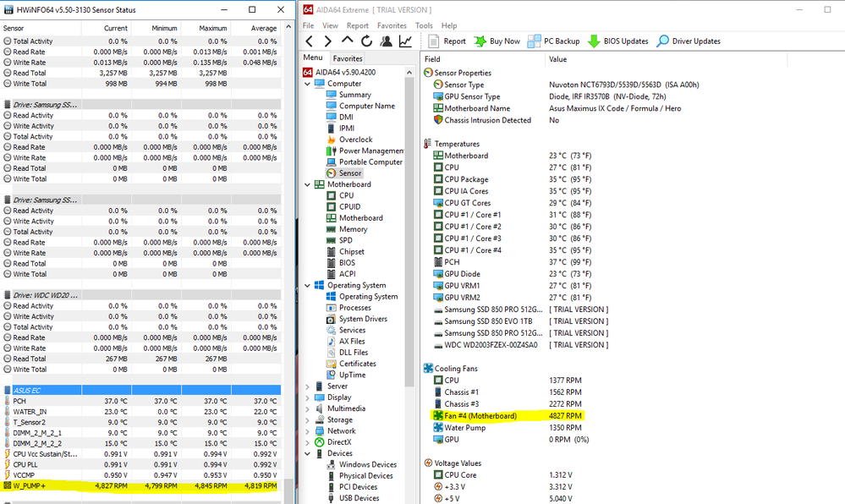
Task: Select the Certificates tree item
Action: coord(358,364)
